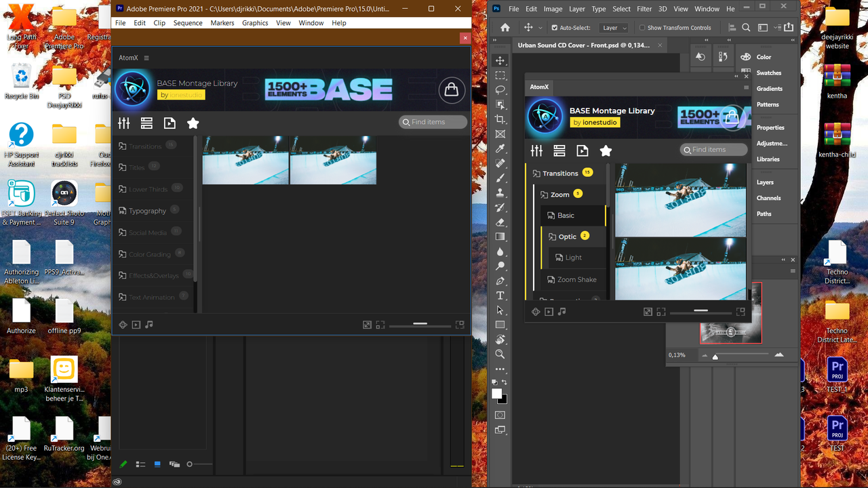Toggle the Auto-Select checkbox
868x488 pixels.
pyautogui.click(x=555, y=28)
